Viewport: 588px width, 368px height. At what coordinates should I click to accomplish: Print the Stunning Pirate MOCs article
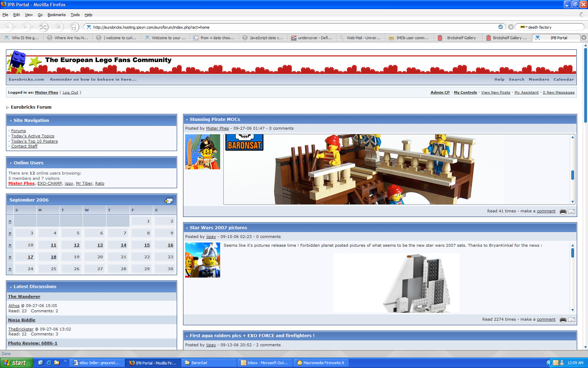pyautogui.click(x=563, y=211)
